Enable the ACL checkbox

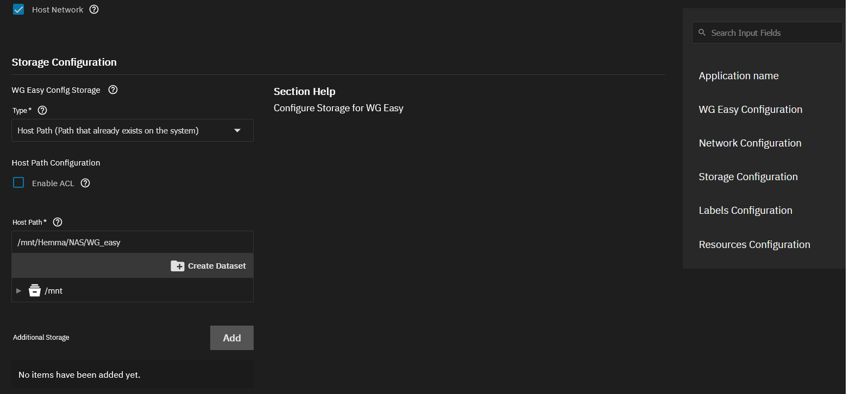pos(18,182)
